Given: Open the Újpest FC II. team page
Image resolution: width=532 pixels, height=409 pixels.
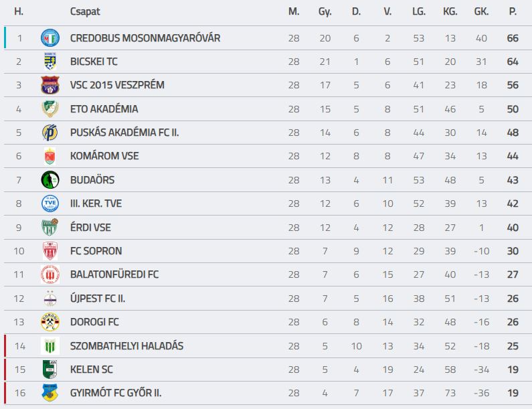Looking at the screenshot, I should pos(98,298).
